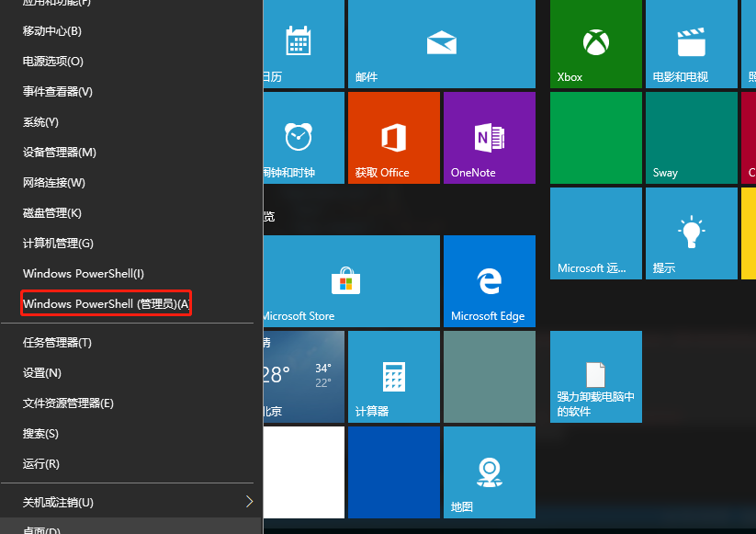Launch Microsoft Edge tile
Screen dimensions: 756x534
coord(489,280)
